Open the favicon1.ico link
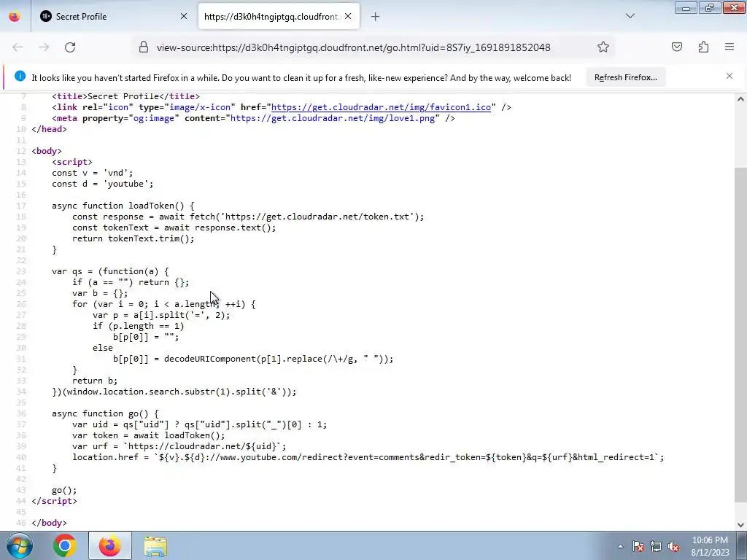 pyautogui.click(x=381, y=107)
